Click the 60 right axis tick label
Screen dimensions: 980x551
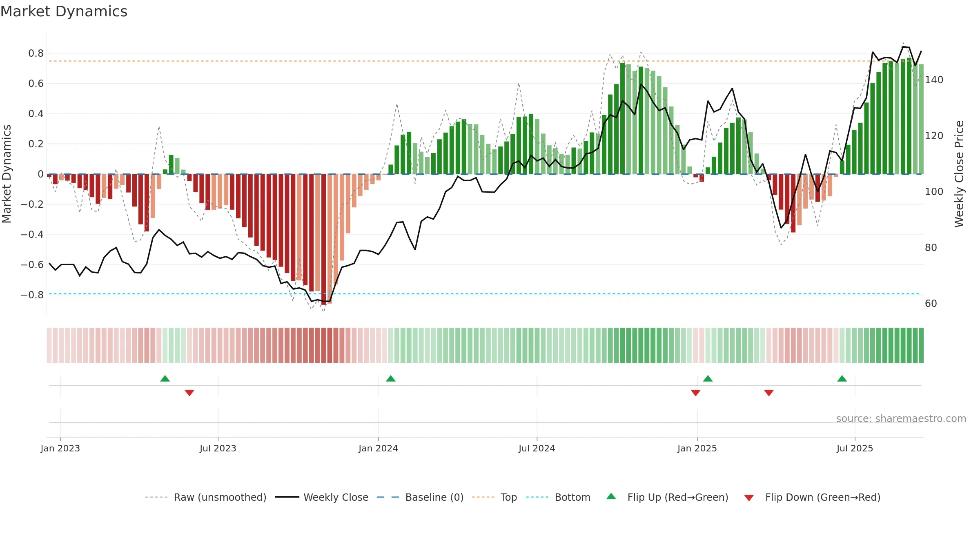click(931, 303)
